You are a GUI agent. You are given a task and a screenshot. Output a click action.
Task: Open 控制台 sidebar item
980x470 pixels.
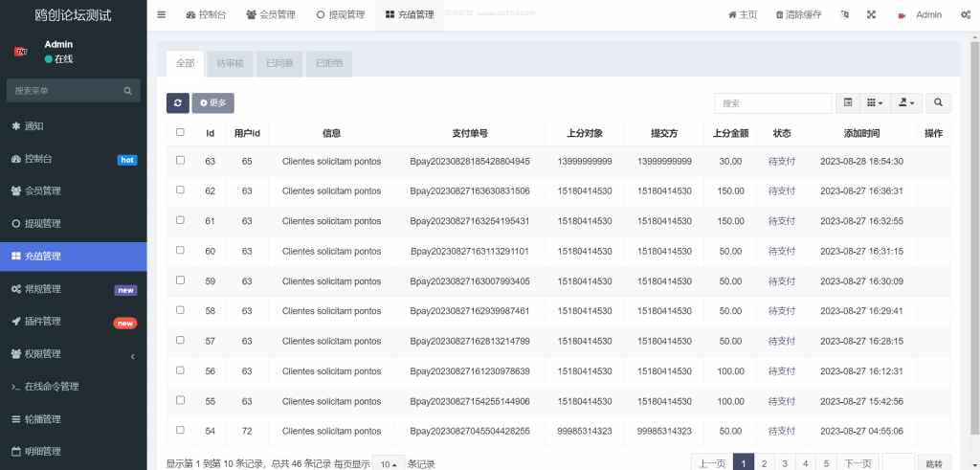click(x=74, y=159)
